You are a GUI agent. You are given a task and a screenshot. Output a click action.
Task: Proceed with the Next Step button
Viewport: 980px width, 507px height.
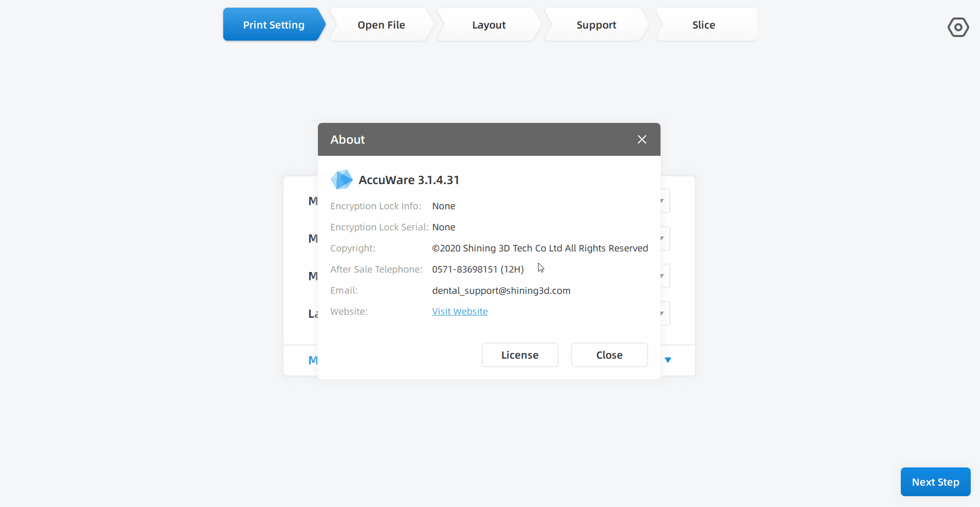coord(935,482)
